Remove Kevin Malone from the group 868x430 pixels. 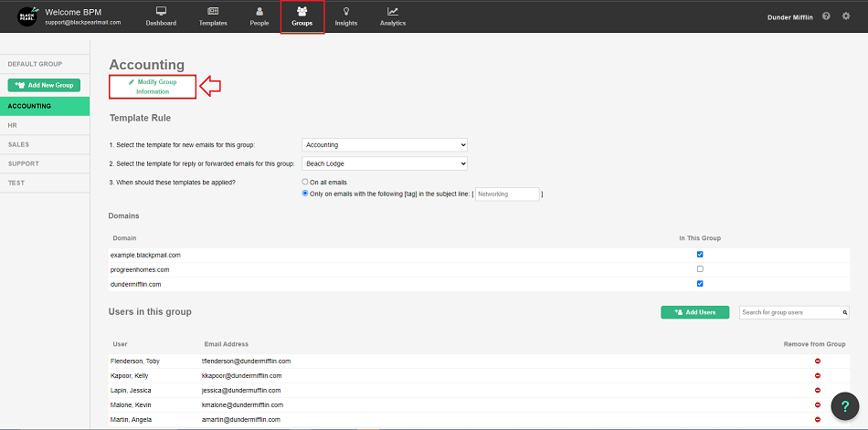pos(817,404)
